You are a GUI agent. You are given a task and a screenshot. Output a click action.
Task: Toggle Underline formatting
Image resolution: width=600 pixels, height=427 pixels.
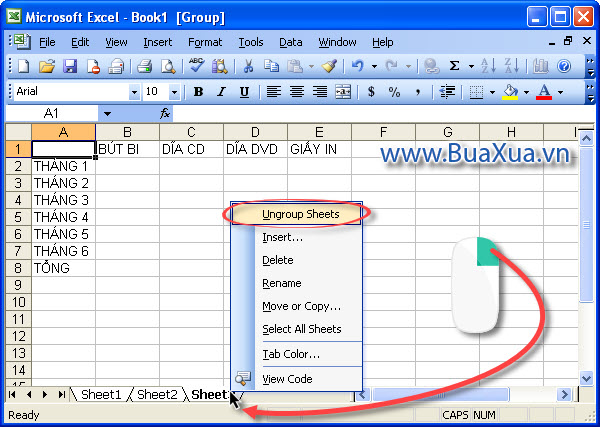244,92
